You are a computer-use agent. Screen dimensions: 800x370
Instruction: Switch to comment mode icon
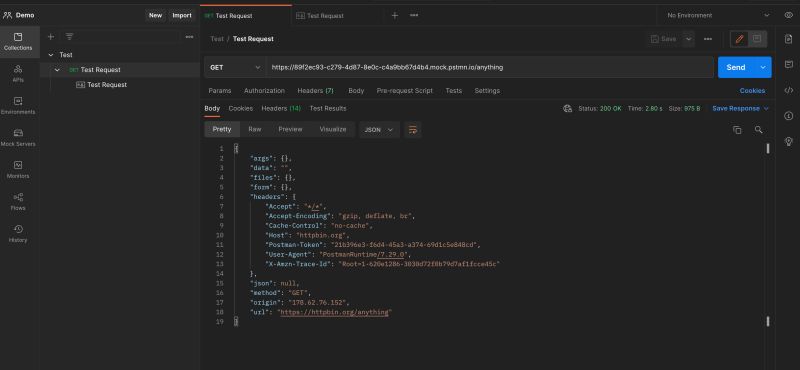[757, 39]
